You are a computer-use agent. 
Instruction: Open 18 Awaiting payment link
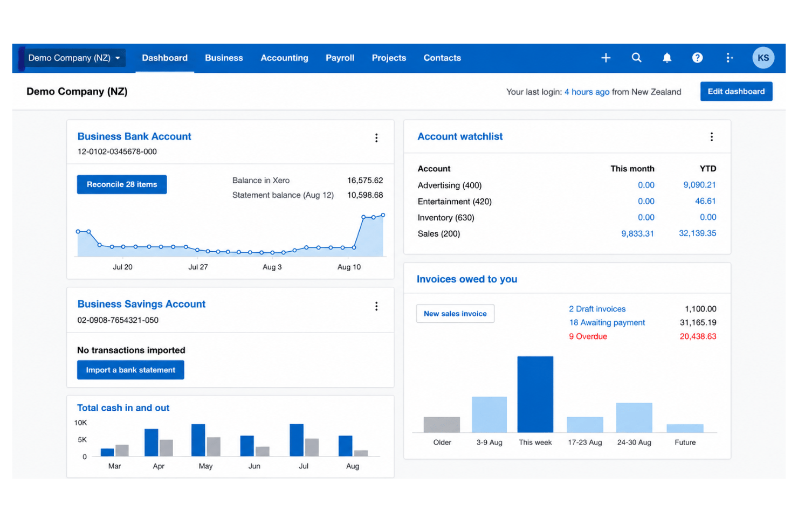(x=607, y=322)
